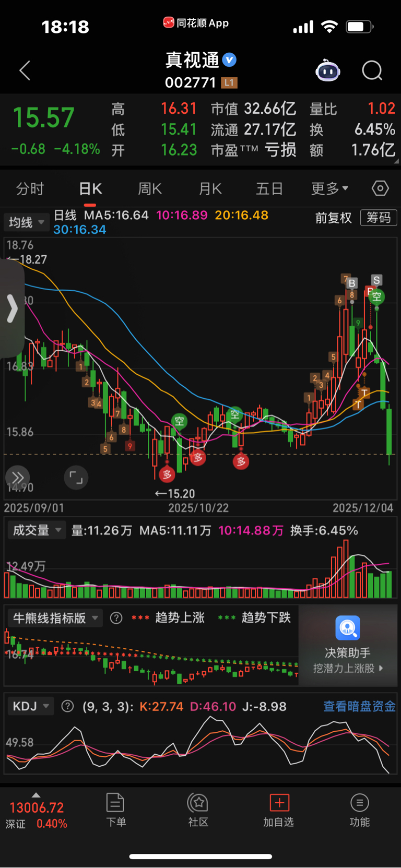Tap the 下单 order icon
401x868 pixels.
tap(115, 803)
